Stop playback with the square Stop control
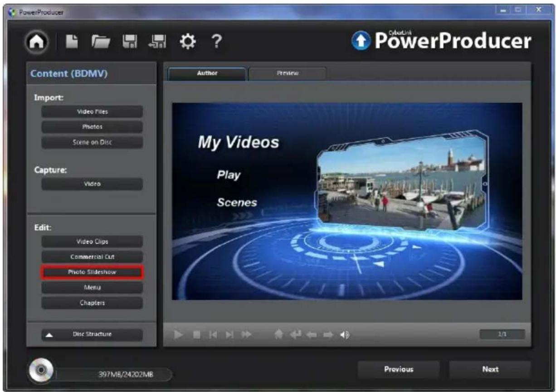Screen dimensions: 556x392 pos(196,335)
